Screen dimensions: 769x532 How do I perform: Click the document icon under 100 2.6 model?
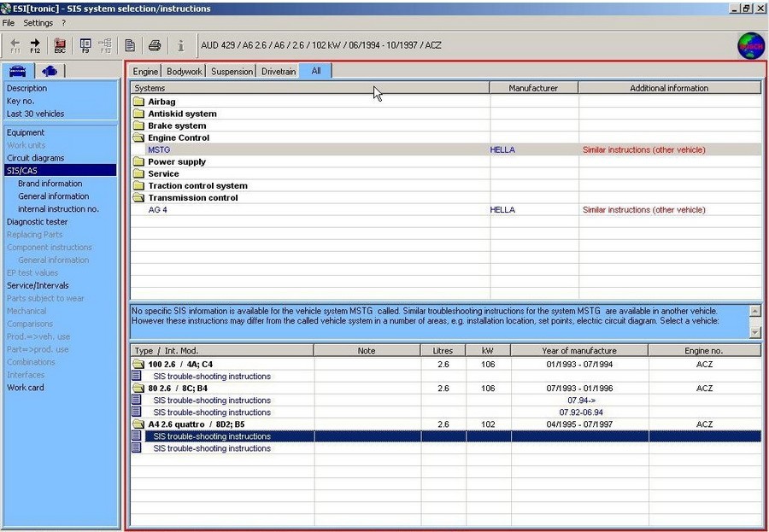coord(137,376)
